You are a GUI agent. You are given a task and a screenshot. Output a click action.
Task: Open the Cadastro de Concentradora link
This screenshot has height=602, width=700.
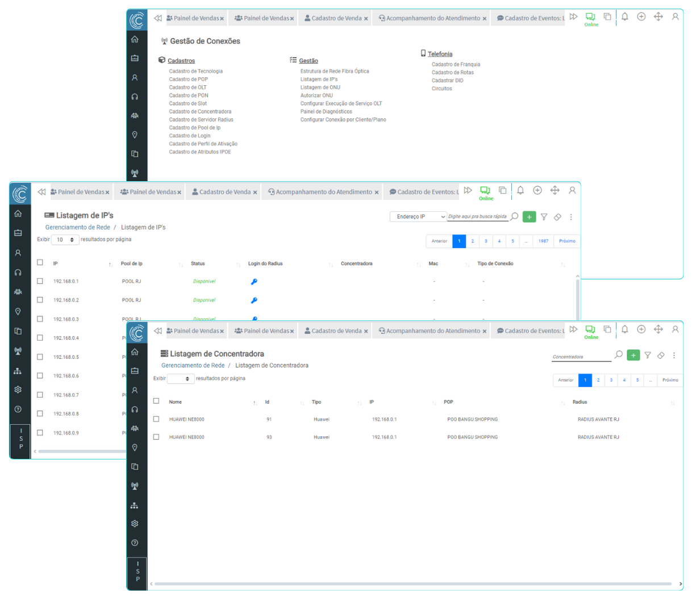point(200,112)
